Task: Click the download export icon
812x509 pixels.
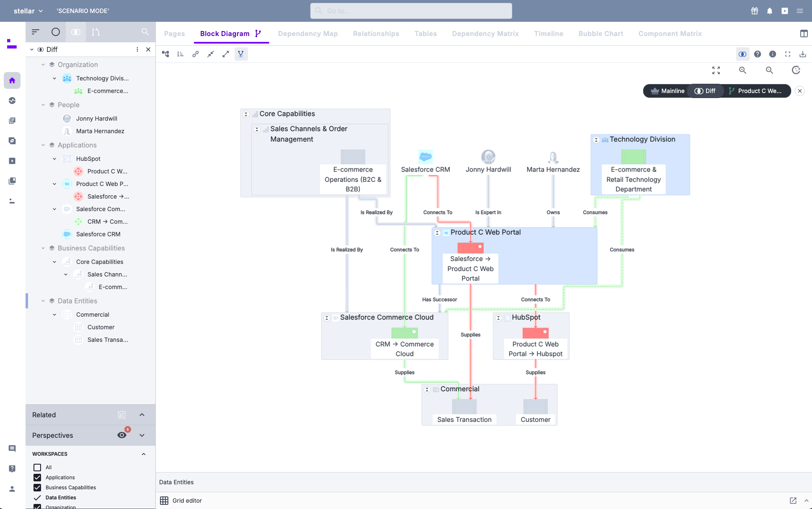Action: [x=802, y=54]
